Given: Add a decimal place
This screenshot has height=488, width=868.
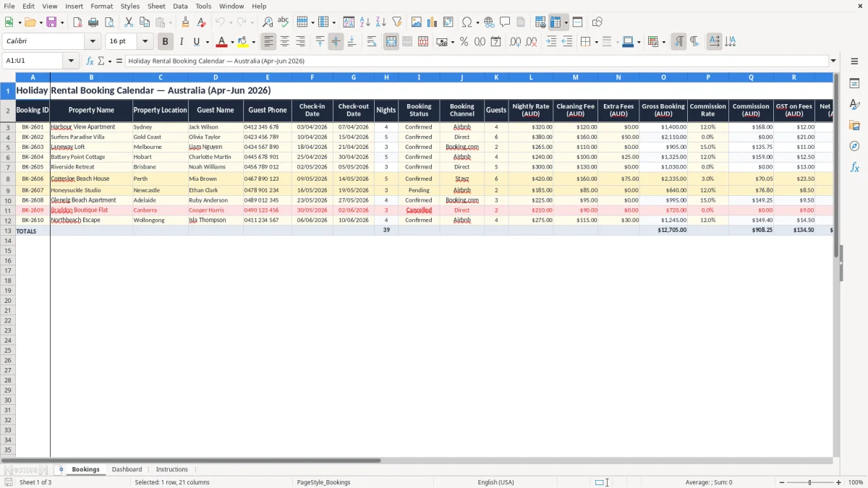Looking at the screenshot, I should pyautogui.click(x=516, y=42).
